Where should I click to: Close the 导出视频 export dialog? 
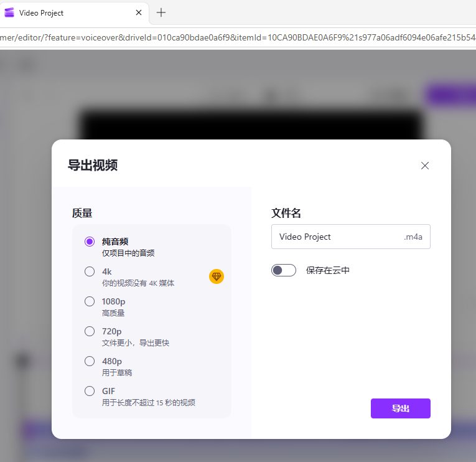(x=425, y=166)
